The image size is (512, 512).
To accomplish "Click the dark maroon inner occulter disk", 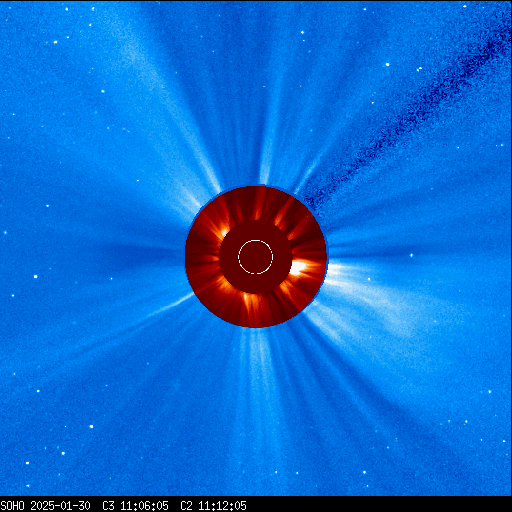I will 256,257.
